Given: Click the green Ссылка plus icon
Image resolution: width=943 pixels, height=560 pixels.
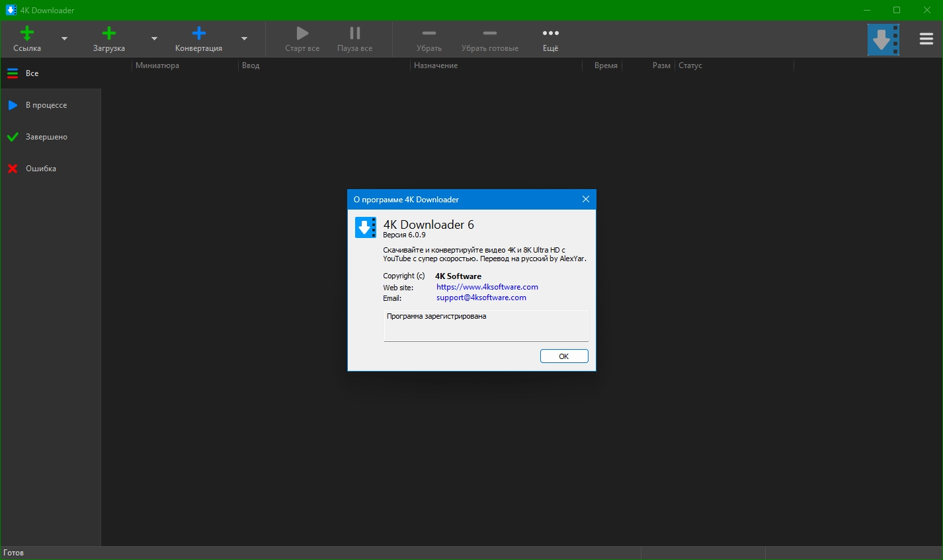Looking at the screenshot, I should [27, 34].
